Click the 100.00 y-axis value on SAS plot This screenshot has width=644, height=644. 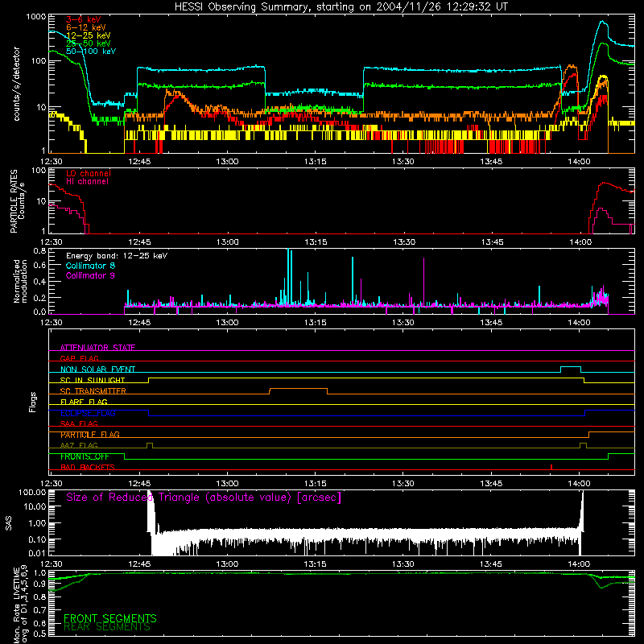pos(32,492)
